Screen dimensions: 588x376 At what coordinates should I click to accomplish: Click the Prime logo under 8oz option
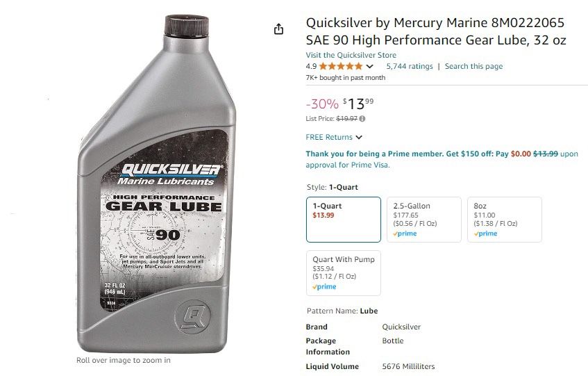click(485, 234)
